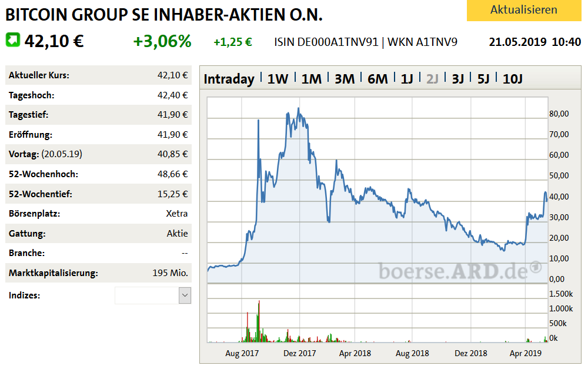The width and height of the screenshot is (588, 372).
Task: Click the 52-Wochentief value 15,25 €
Action: coord(172,194)
